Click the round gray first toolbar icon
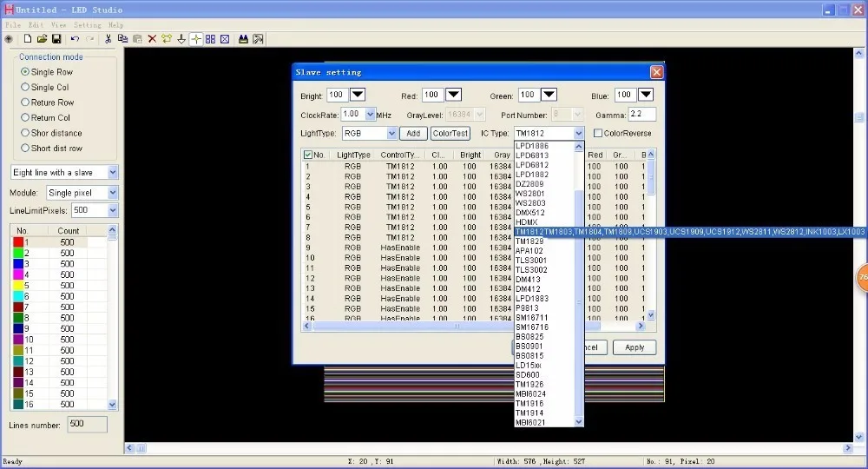868x469 pixels. pos(9,39)
